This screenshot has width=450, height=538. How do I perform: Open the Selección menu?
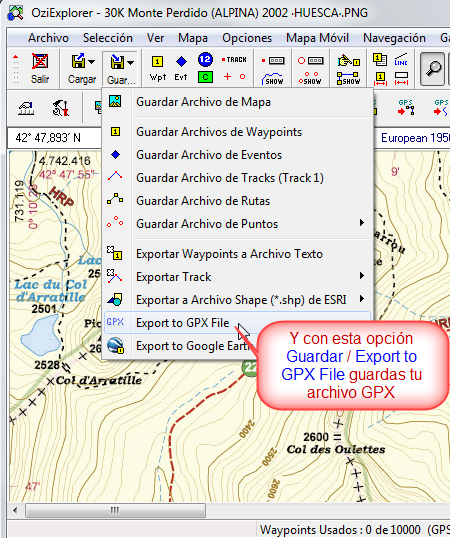coord(108,38)
